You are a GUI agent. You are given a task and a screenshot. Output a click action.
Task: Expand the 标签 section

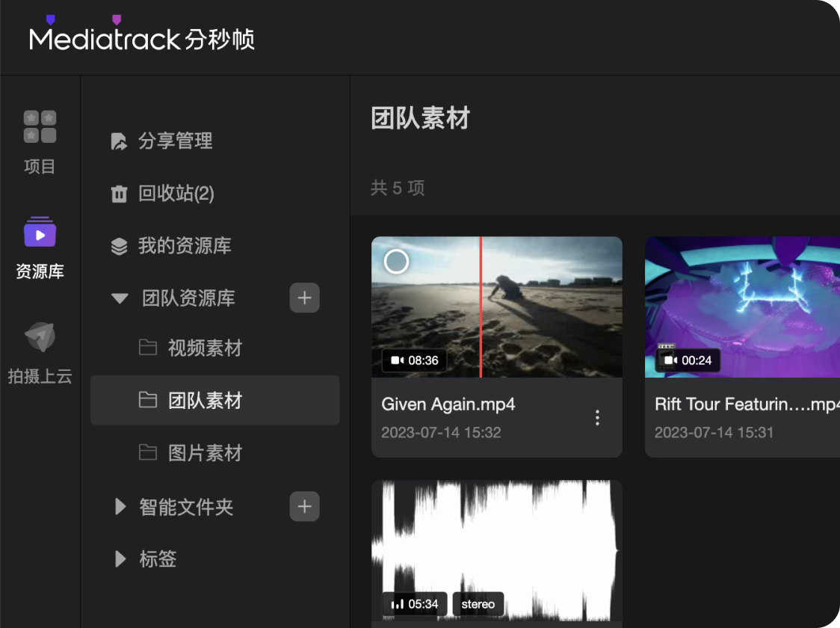tap(120, 559)
